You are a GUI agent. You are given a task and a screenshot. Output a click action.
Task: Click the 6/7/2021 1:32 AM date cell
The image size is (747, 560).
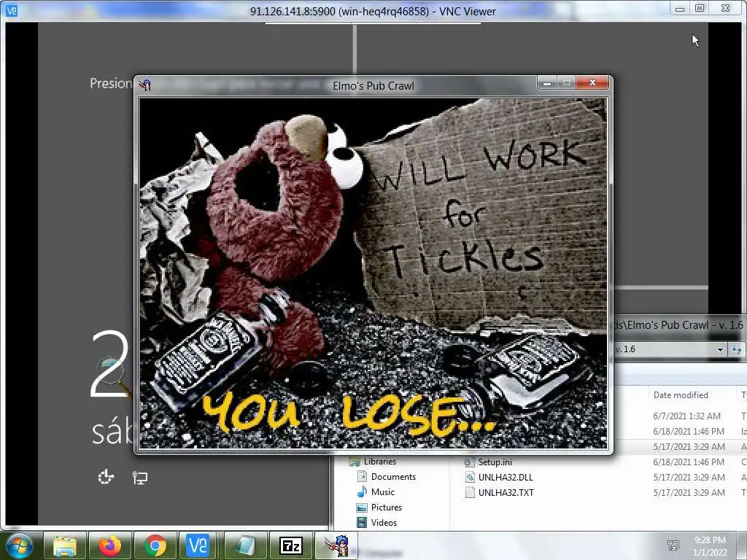coord(686,416)
